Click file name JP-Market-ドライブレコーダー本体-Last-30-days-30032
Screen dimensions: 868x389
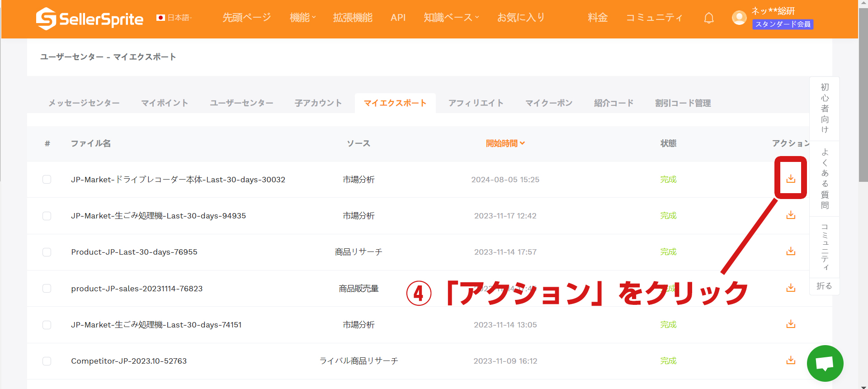178,180
